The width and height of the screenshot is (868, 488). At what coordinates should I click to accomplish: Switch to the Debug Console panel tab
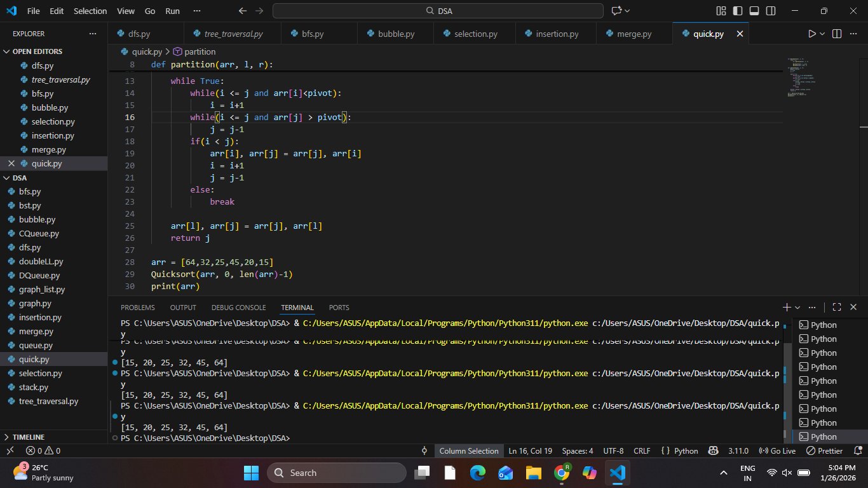(x=238, y=308)
